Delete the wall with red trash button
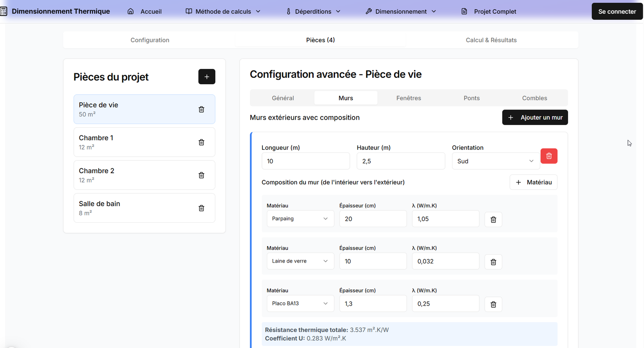This screenshot has width=644, height=348. (549, 156)
